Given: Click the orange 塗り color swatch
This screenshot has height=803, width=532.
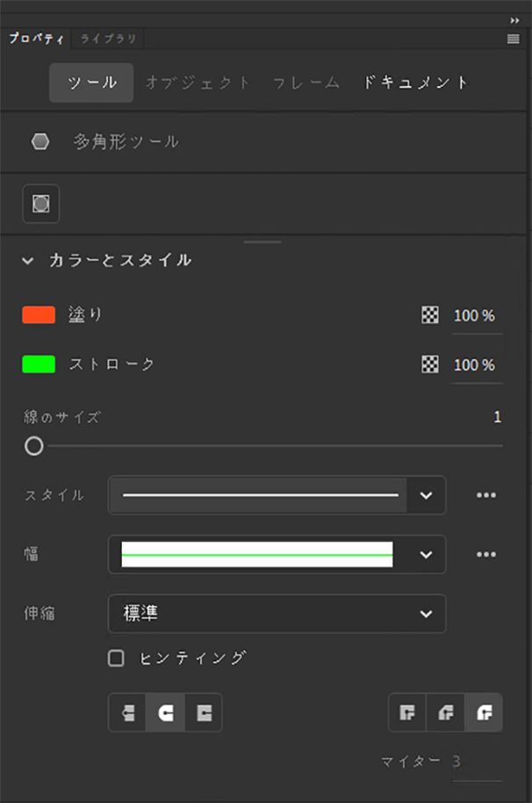Looking at the screenshot, I should tap(37, 315).
